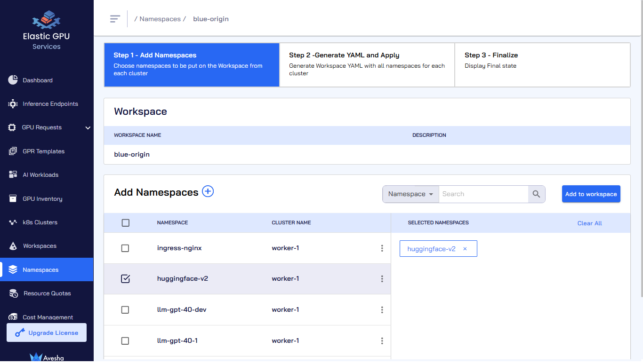Viewport: 643px width, 364px height.
Task: Click the Workspaces triangle icon
Action: (13, 246)
